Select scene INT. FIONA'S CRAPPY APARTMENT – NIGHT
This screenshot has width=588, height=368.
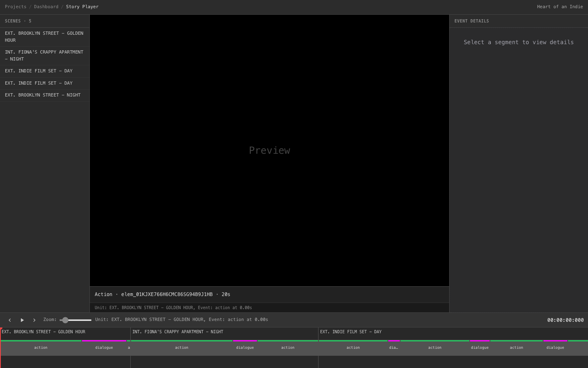tap(44, 55)
